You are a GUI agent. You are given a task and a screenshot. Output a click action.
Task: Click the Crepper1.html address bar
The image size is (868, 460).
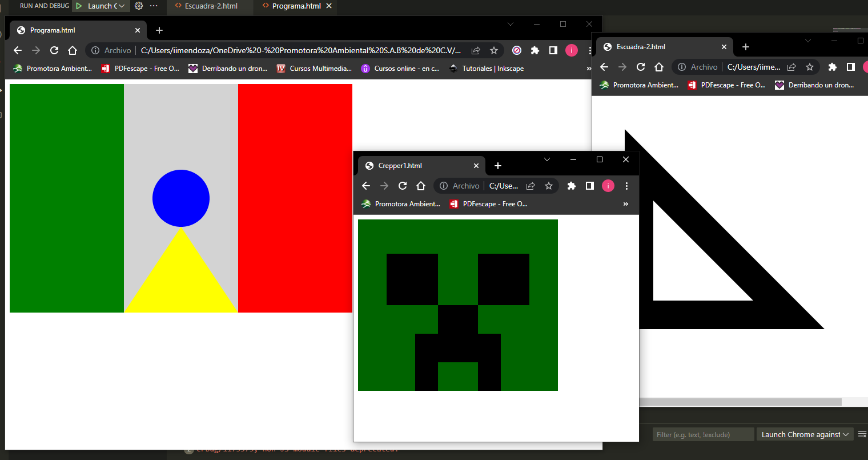click(496, 186)
